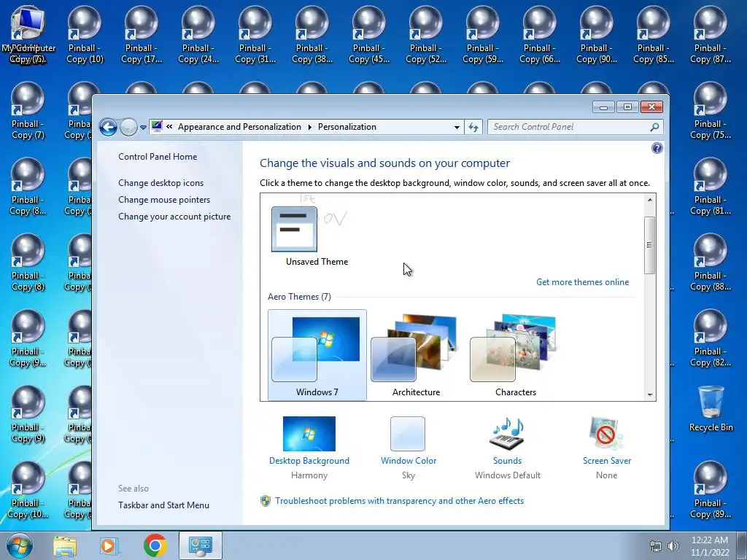Click the Personalization breadcrumb

click(347, 127)
